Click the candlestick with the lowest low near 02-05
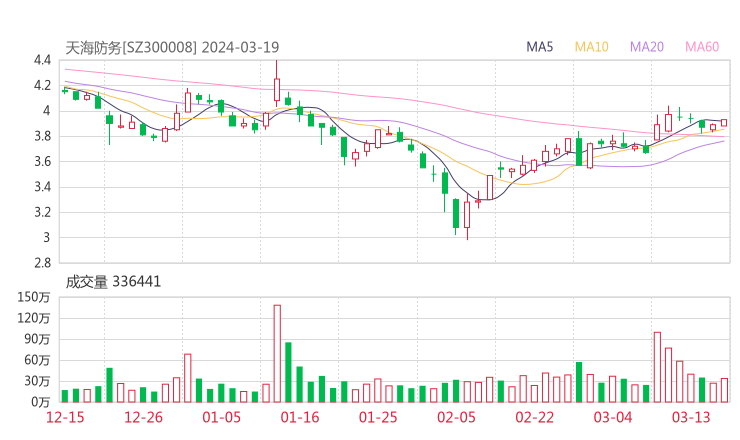Image resolution: width=740 pixels, height=440 pixels. point(467,215)
